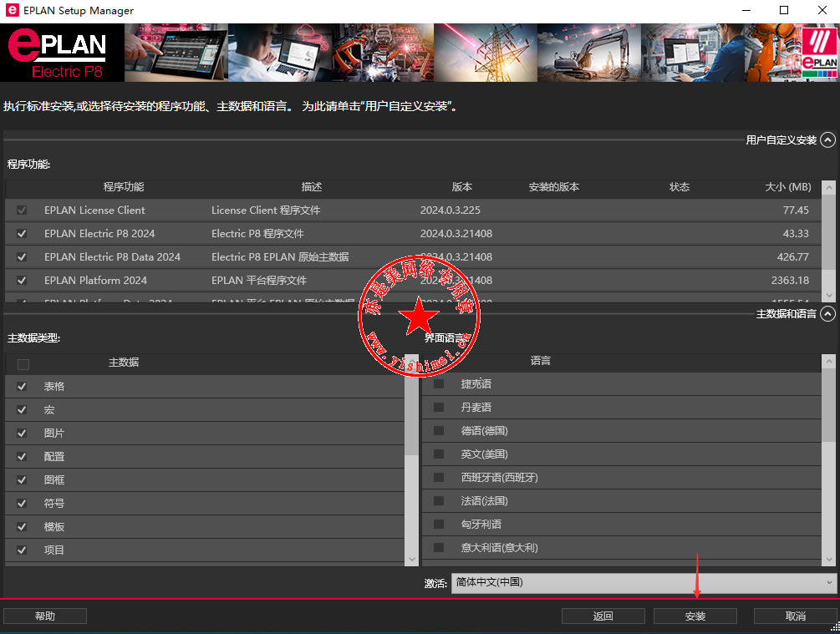Check the 丹麦语 language checkbox
Image resolution: width=840 pixels, height=634 pixels.
(439, 408)
